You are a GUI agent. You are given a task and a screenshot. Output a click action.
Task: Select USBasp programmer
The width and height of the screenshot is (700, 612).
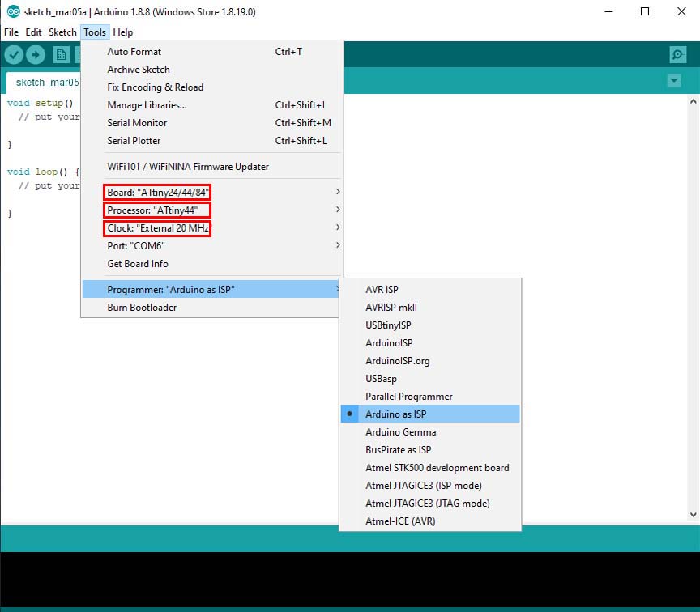coord(430,379)
